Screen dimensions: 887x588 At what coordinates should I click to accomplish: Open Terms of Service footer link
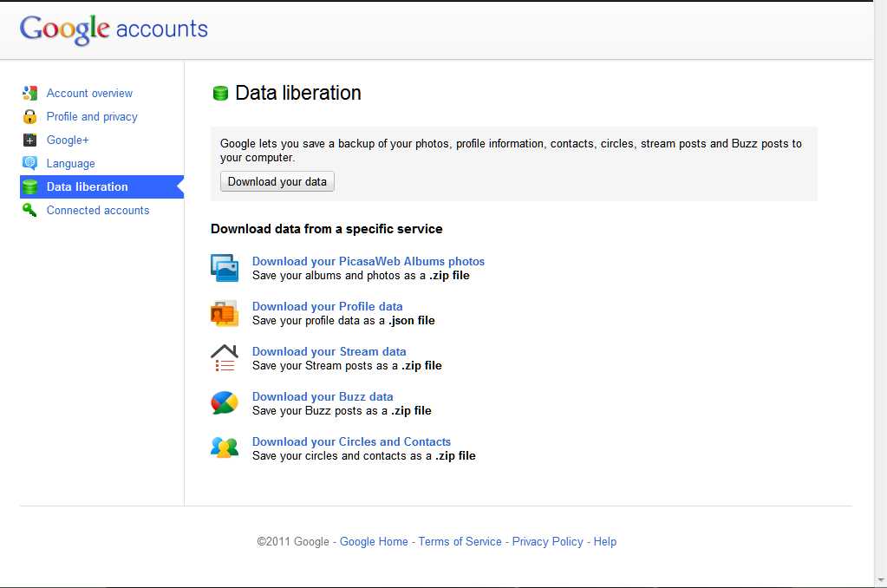click(460, 541)
